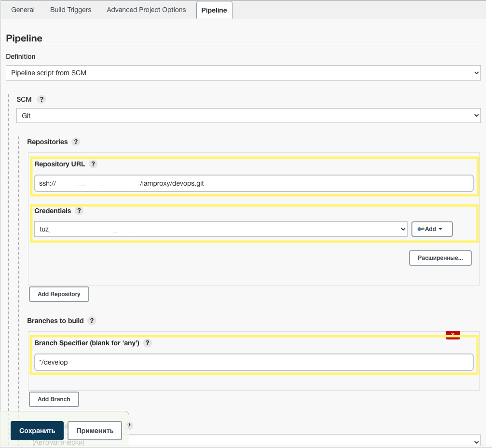
Task: Click the Расширенные... button
Action: pos(440,258)
